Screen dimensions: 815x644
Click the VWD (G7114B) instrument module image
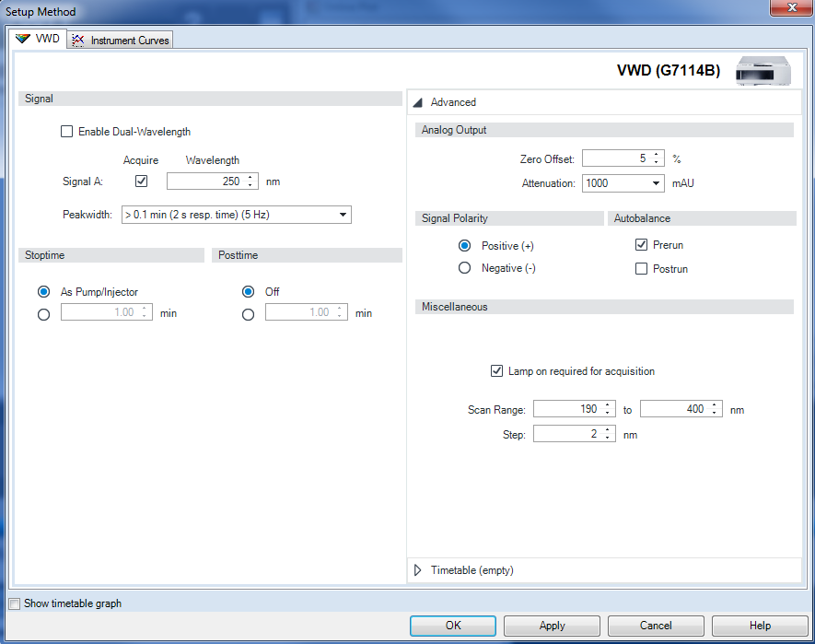click(x=763, y=71)
